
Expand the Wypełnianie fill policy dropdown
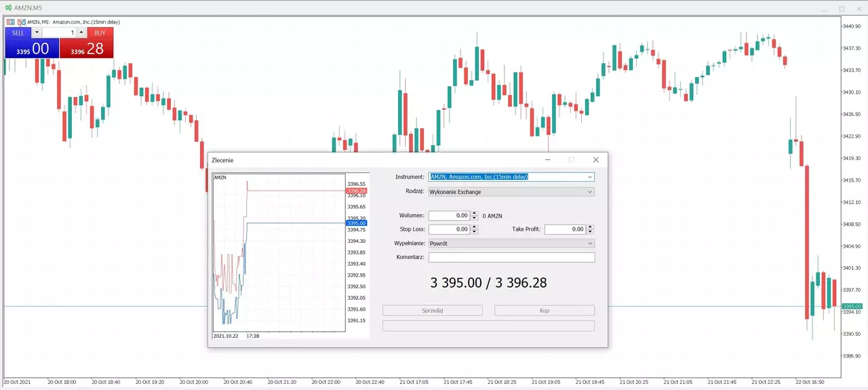590,243
